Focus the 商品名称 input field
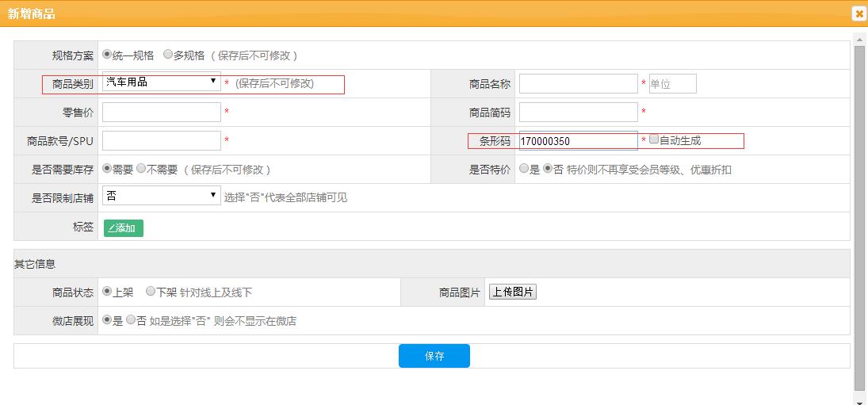868x405 pixels. [578, 84]
